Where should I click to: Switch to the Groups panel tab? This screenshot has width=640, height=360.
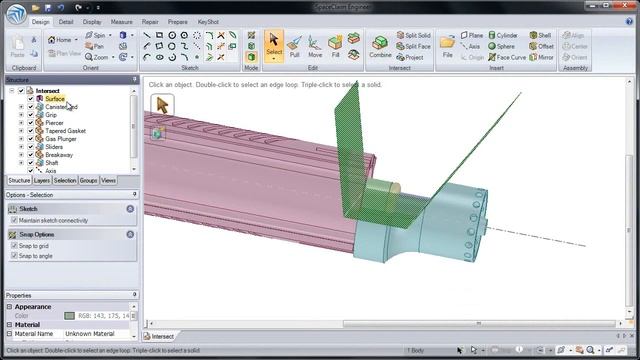tap(89, 180)
